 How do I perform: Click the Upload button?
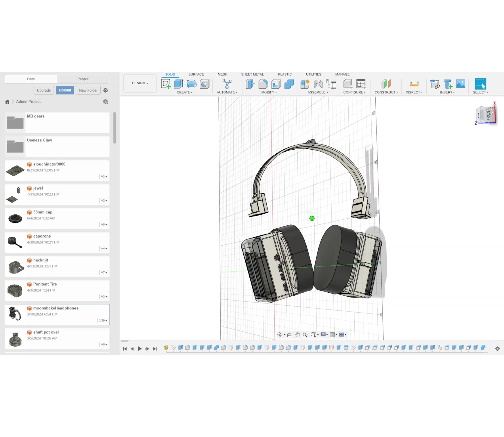coord(65,90)
